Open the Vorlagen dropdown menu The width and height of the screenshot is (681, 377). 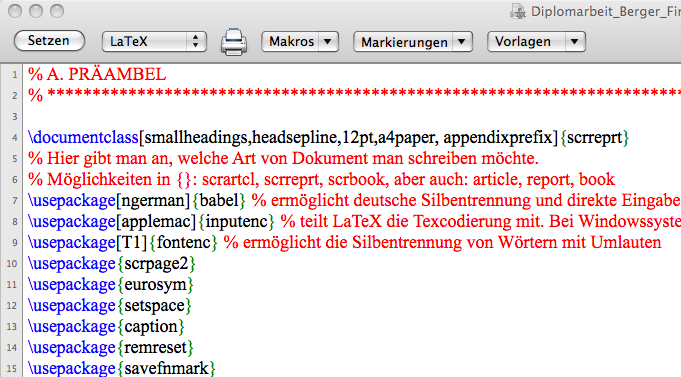536,42
